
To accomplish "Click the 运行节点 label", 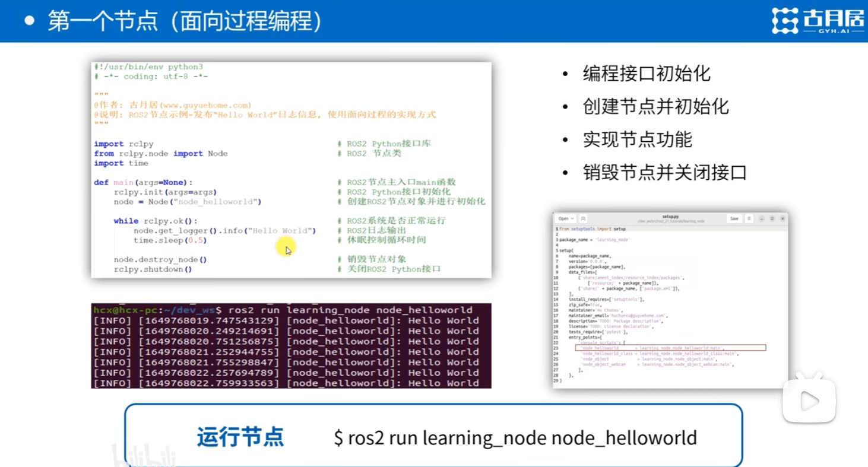I will pyautogui.click(x=240, y=437).
